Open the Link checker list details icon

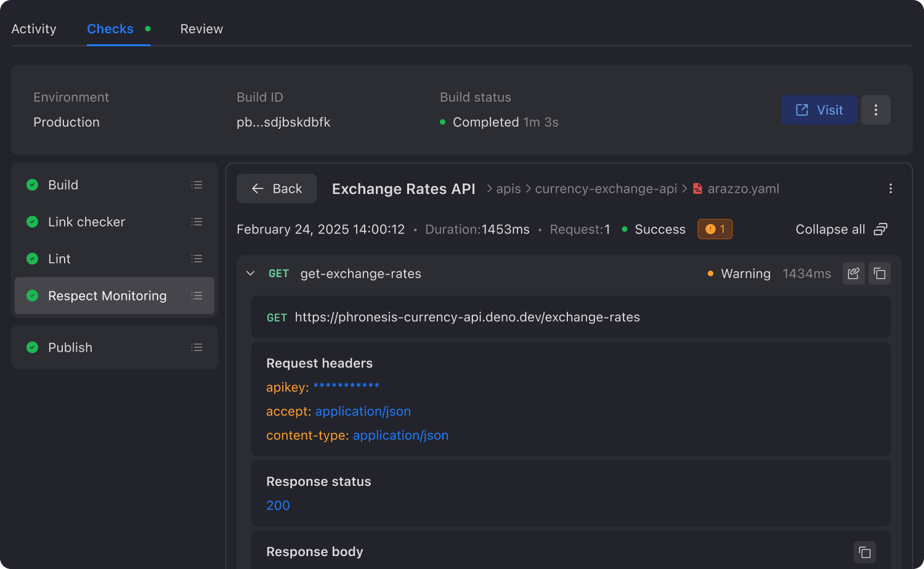[x=197, y=222]
